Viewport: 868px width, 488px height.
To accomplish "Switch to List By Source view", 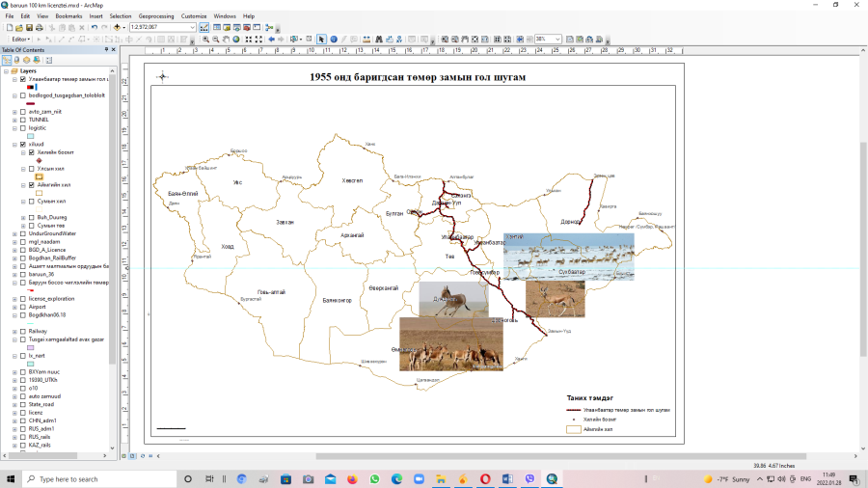I will pos(16,60).
